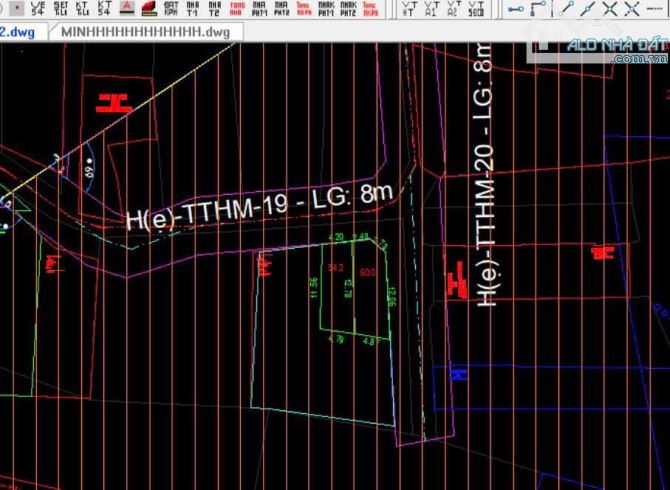Image resolution: width=670 pixels, height=490 pixels.
Task: Click the KT TLE toolbar icon
Action: click(82, 9)
